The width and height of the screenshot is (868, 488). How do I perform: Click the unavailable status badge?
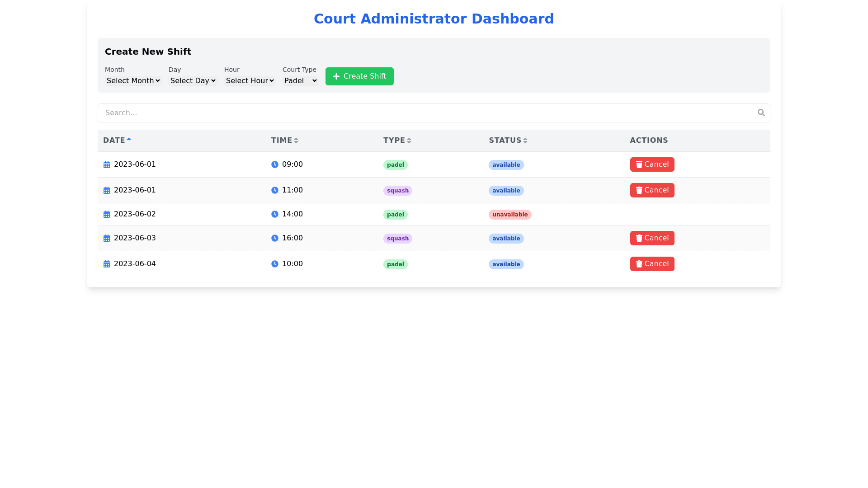tap(509, 215)
